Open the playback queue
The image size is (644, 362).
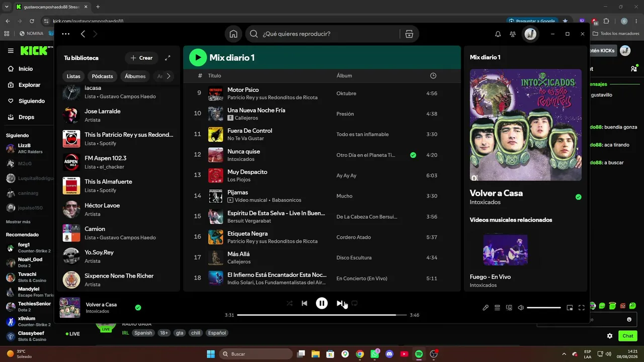[x=497, y=308]
